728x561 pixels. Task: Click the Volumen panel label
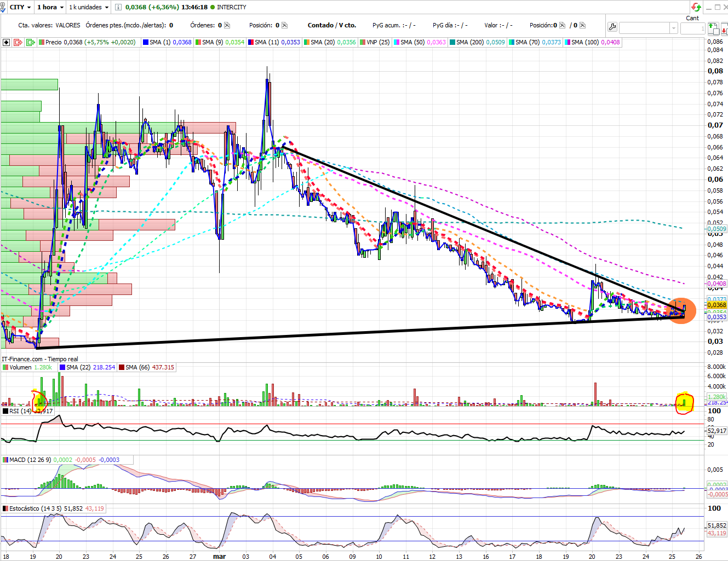20,367
